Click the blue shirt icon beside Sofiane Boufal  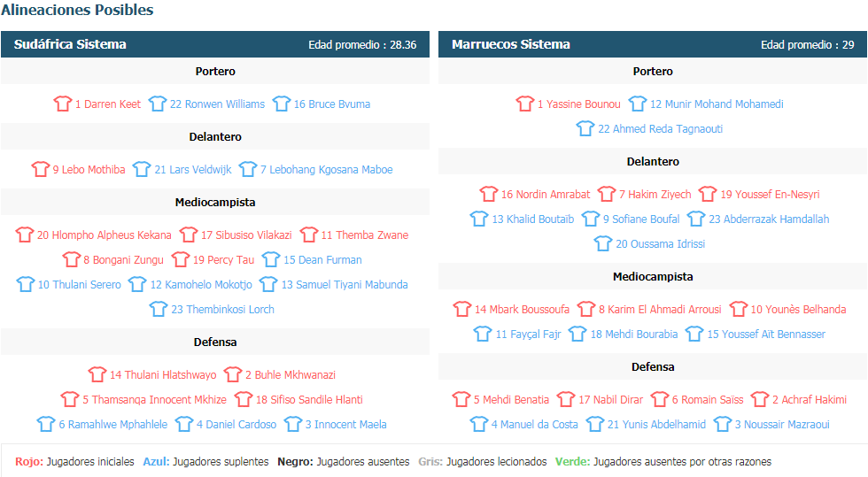(x=590, y=219)
